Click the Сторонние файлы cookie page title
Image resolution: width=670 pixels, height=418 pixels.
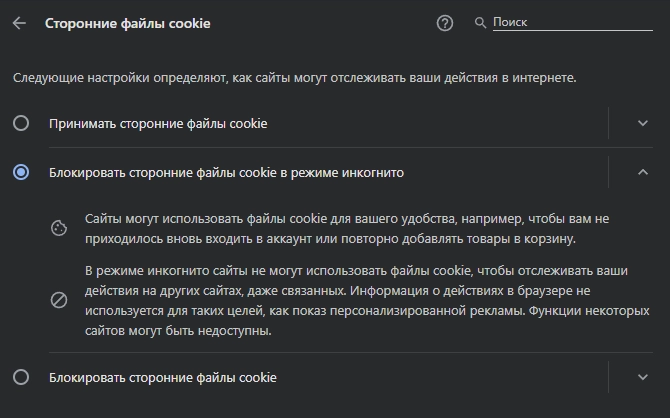click(x=128, y=24)
